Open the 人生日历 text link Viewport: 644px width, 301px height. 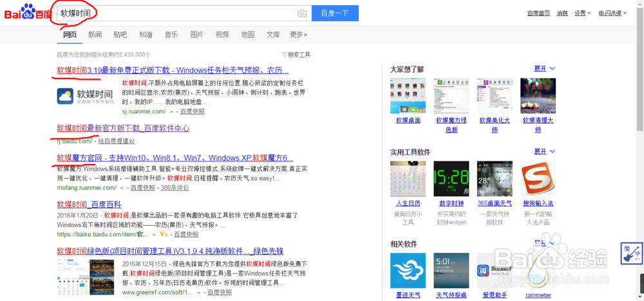click(408, 203)
